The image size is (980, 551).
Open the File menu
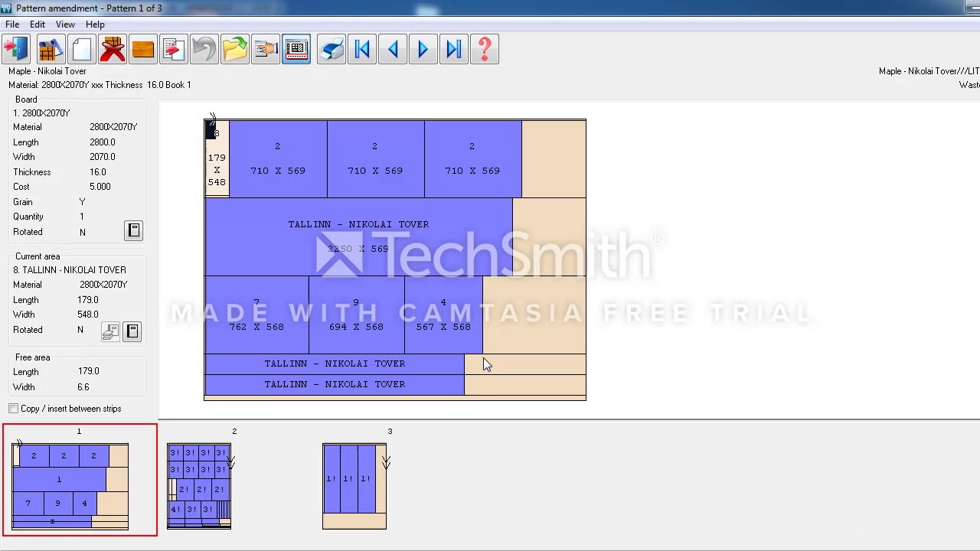[x=12, y=24]
